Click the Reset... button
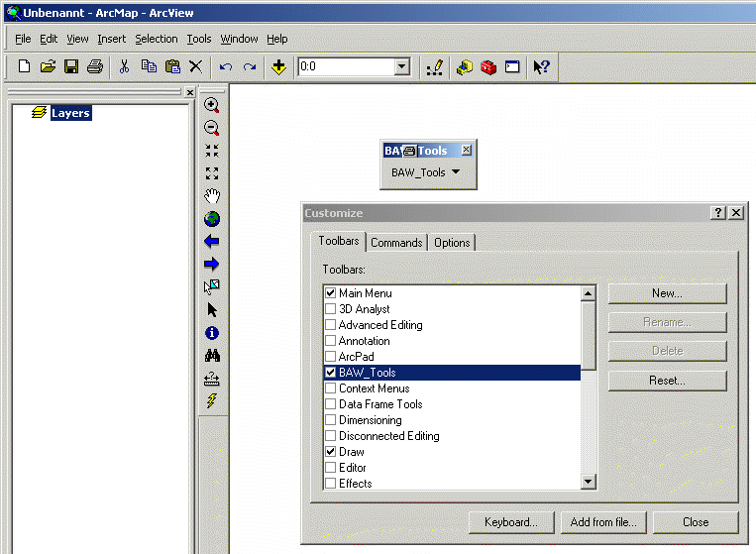This screenshot has height=554, width=756. [667, 381]
